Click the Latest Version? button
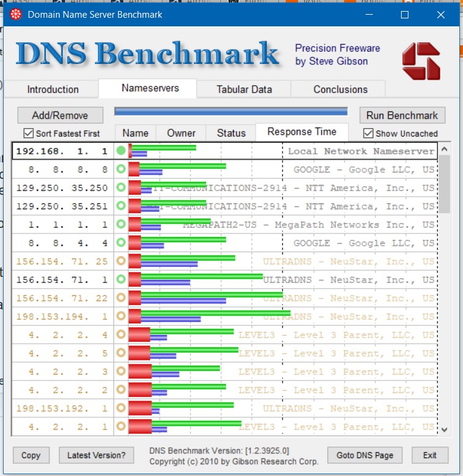 click(96, 455)
